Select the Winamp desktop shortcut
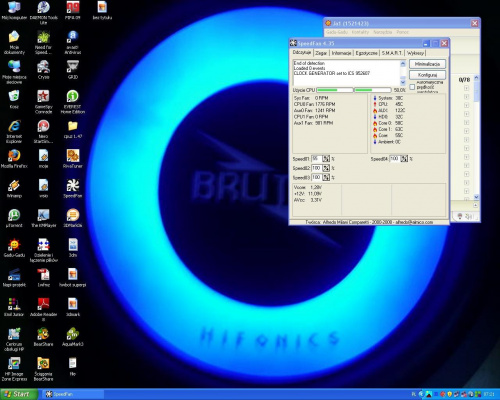Image resolution: width=500 pixels, height=400 pixels. (x=14, y=188)
